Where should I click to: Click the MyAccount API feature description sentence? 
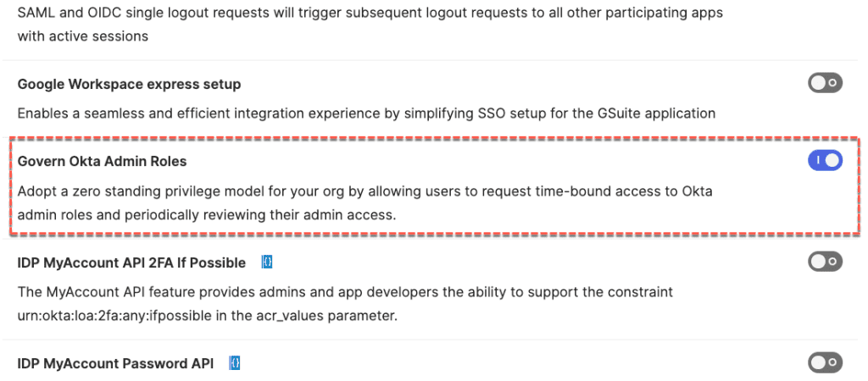(345, 292)
